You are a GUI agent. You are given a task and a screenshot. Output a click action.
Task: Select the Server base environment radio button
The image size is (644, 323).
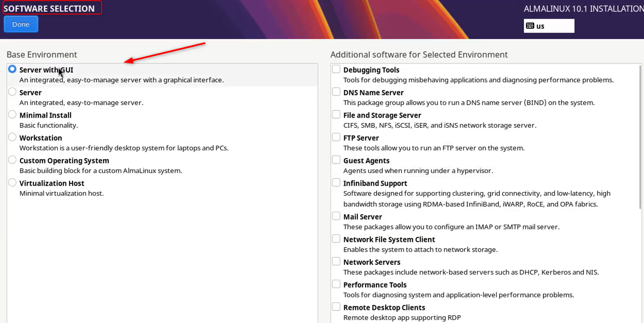pos(12,92)
